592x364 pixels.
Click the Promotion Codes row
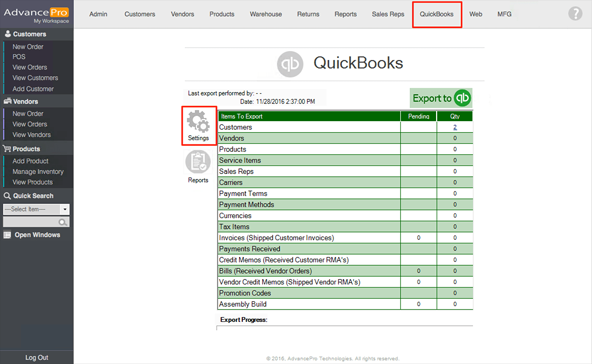pos(345,293)
